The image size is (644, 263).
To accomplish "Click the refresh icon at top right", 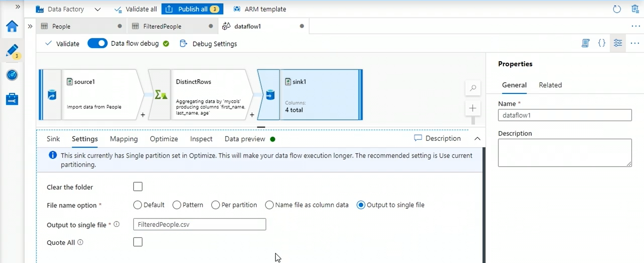I will tap(616, 9).
